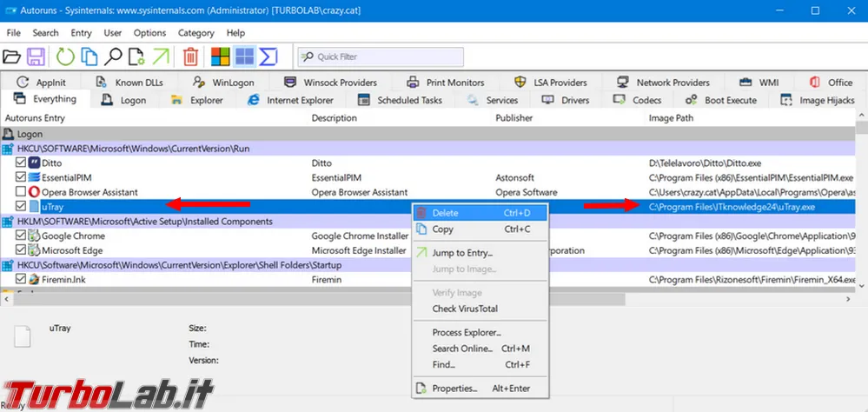
Task: Open the File menu
Action: [x=13, y=33]
